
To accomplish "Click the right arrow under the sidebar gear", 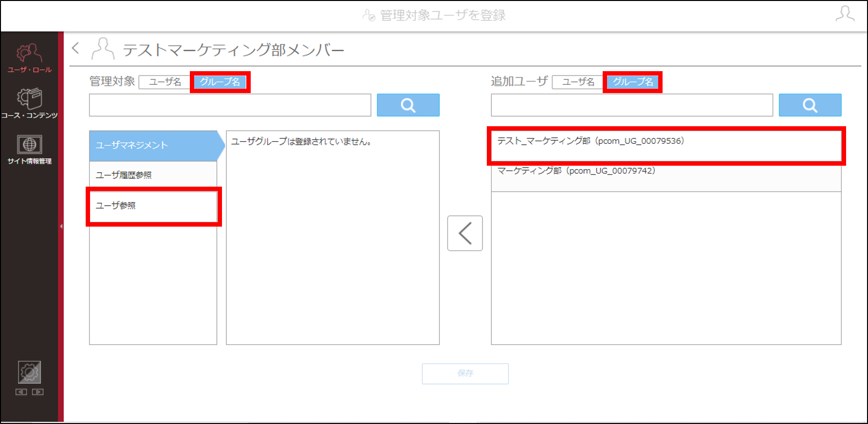I will [37, 392].
